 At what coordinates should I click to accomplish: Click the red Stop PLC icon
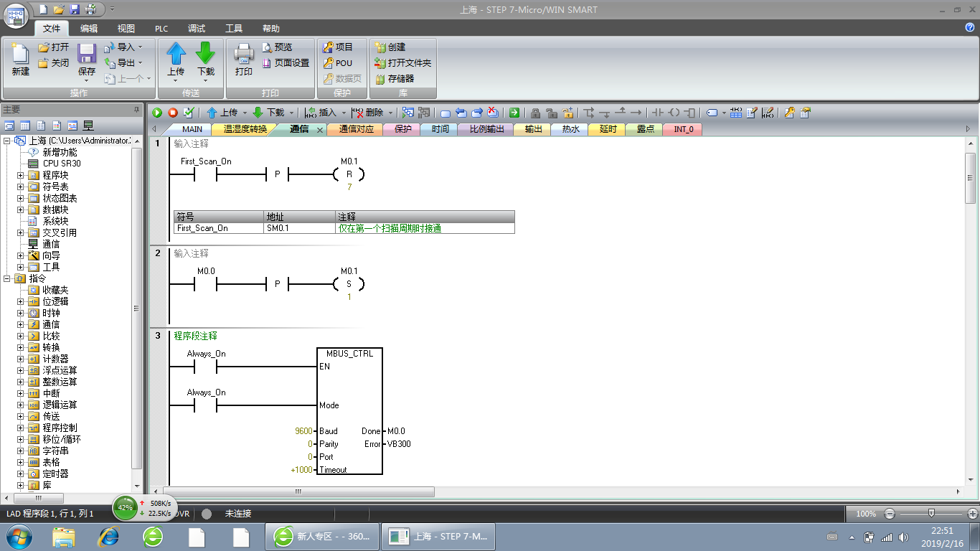[173, 113]
